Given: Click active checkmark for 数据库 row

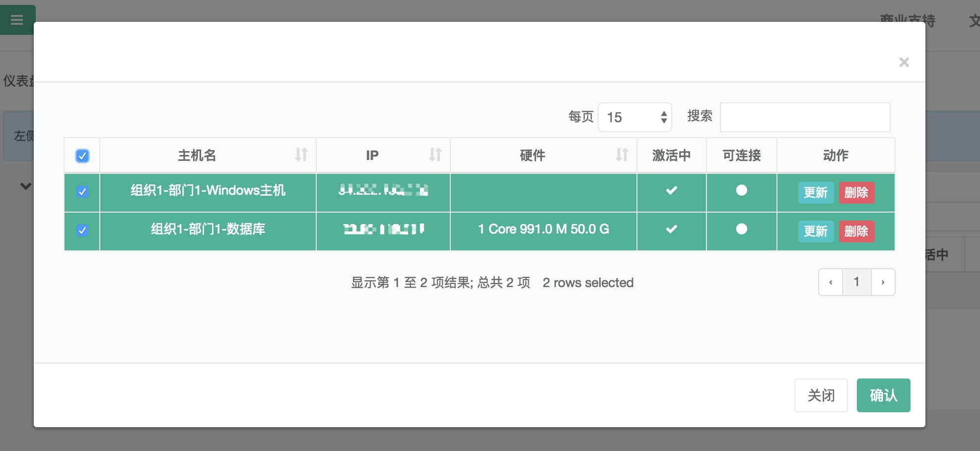Looking at the screenshot, I should coord(671,229).
